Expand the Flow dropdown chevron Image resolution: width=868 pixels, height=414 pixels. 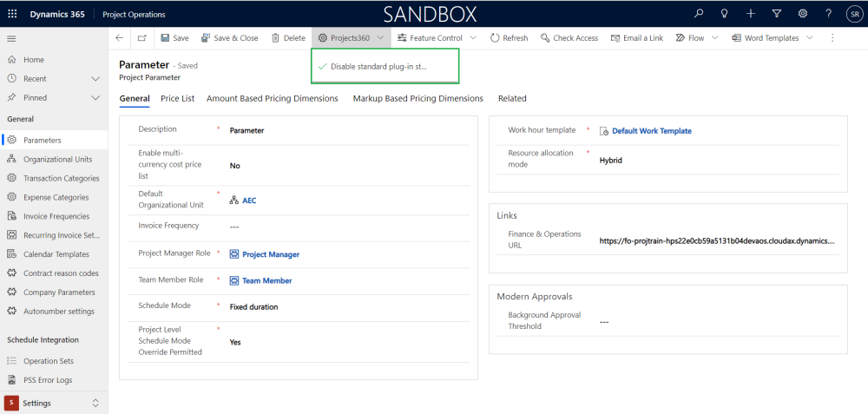[x=714, y=37]
